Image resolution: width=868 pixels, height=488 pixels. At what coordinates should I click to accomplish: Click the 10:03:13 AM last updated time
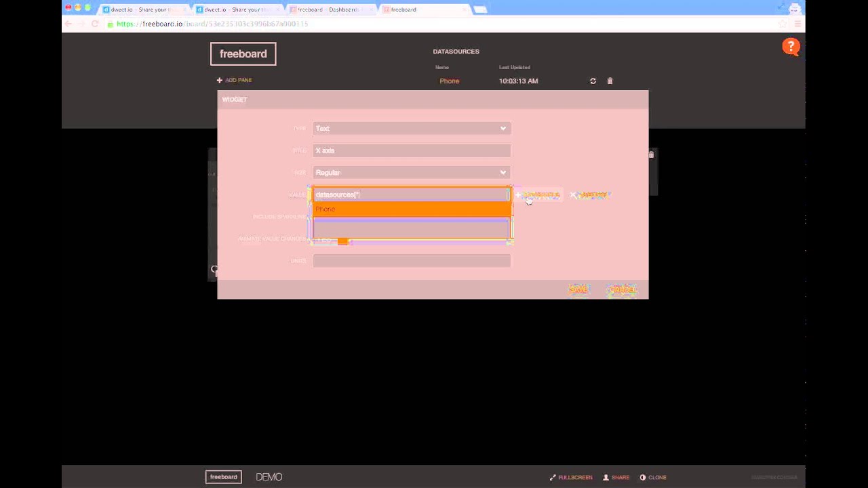(x=519, y=81)
